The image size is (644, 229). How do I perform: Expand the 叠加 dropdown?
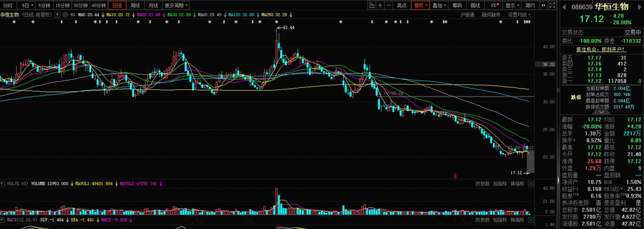coord(439,5)
